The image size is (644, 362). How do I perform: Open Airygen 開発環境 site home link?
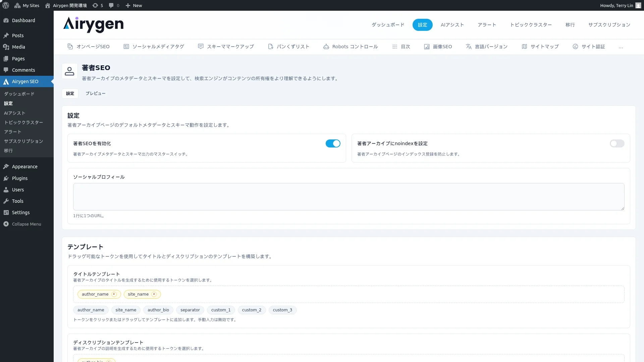(66, 5)
